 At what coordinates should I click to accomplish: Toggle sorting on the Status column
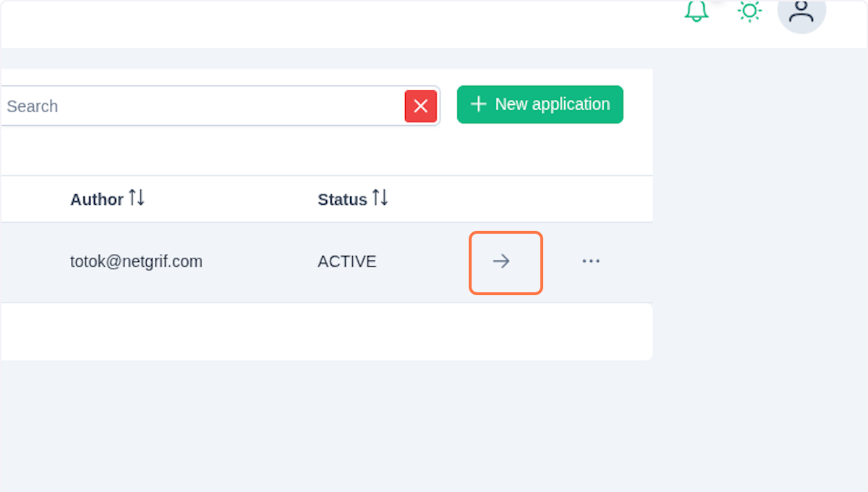pos(381,198)
